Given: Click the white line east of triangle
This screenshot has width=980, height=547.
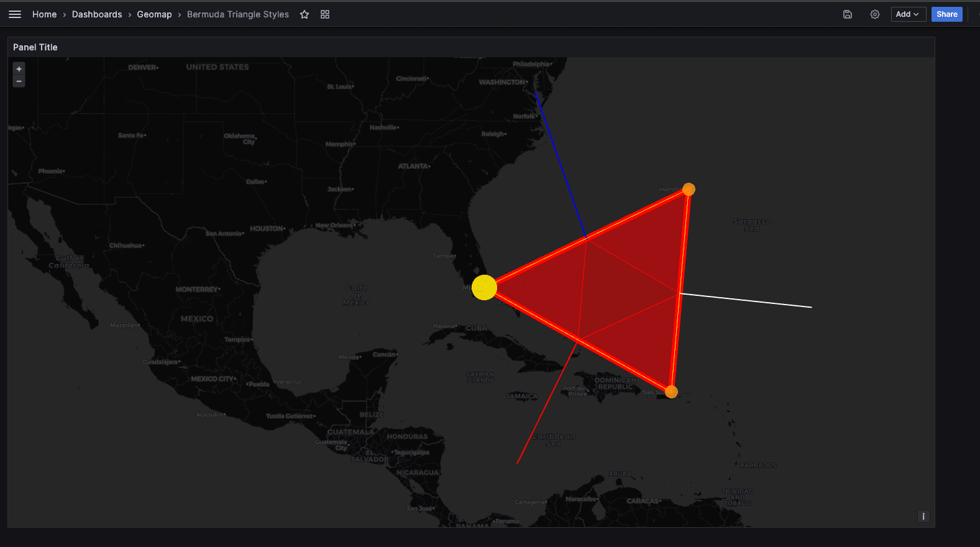Looking at the screenshot, I should [x=746, y=300].
